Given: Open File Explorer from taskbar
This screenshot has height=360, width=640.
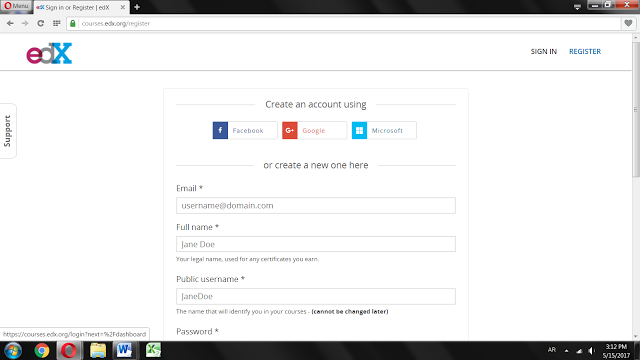Looking at the screenshot, I should (x=98, y=351).
